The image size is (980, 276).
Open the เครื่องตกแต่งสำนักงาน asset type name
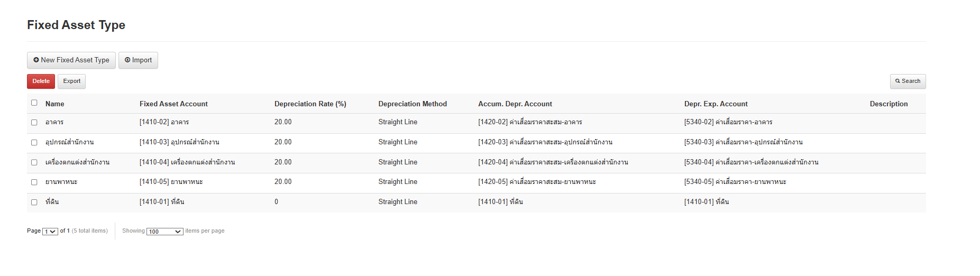point(78,162)
